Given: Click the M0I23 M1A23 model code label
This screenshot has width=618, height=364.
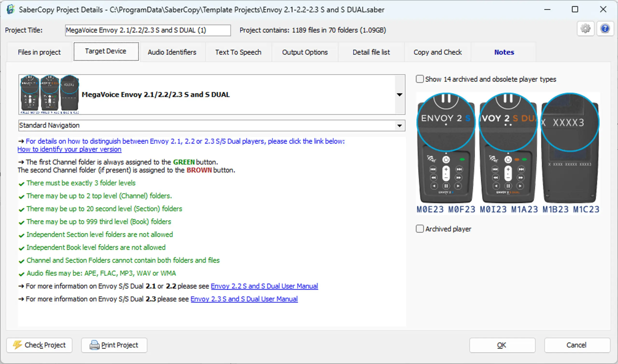Looking at the screenshot, I should pos(509,209).
